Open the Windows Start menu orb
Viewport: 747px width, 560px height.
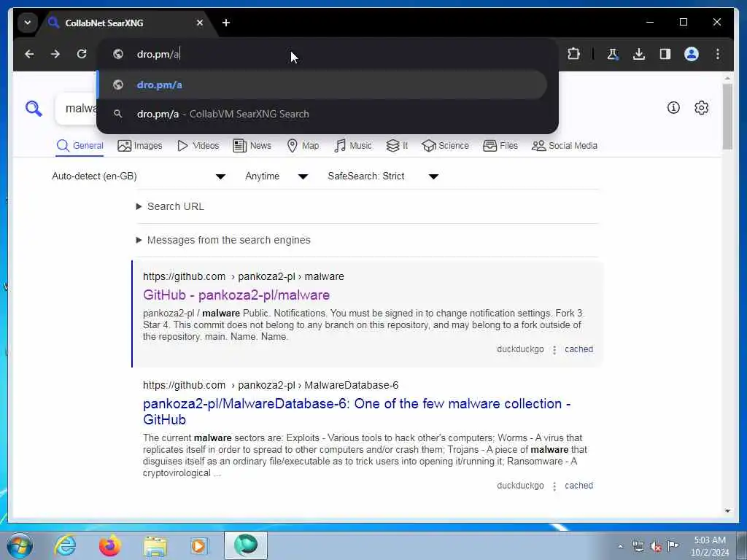(20, 545)
